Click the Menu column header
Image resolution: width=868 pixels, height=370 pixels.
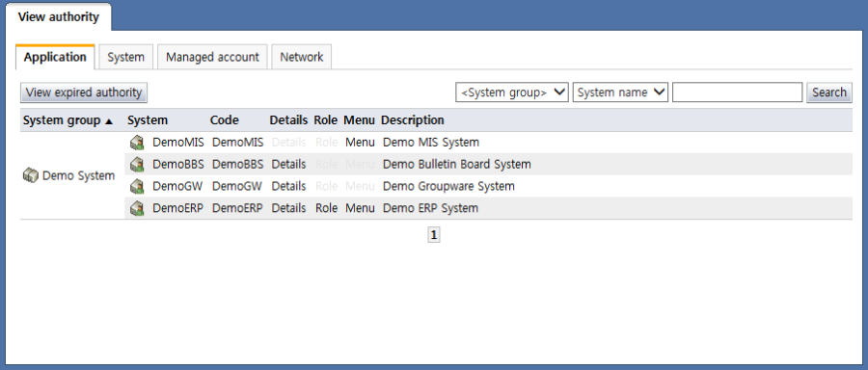(360, 120)
